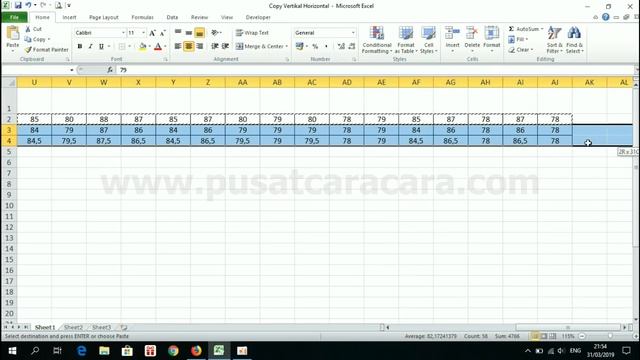Image resolution: width=640 pixels, height=360 pixels.
Task: Open the Conditional Formatting dropdown
Action: click(x=377, y=40)
